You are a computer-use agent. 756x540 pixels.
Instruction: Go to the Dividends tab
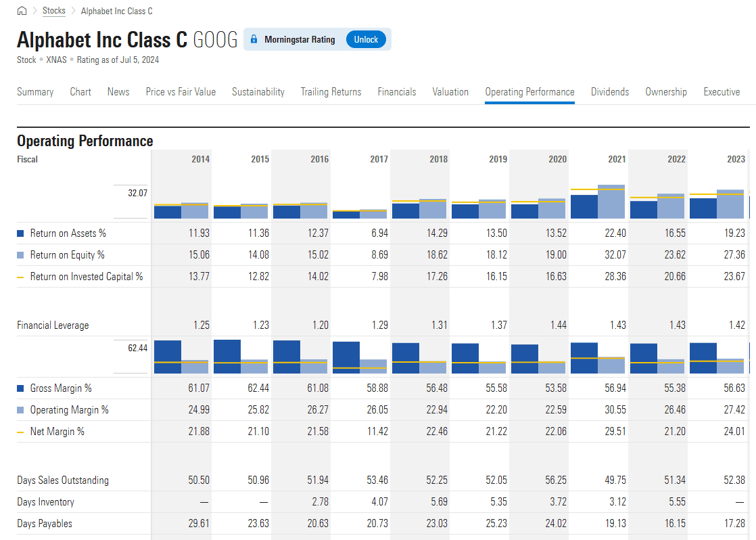click(610, 91)
